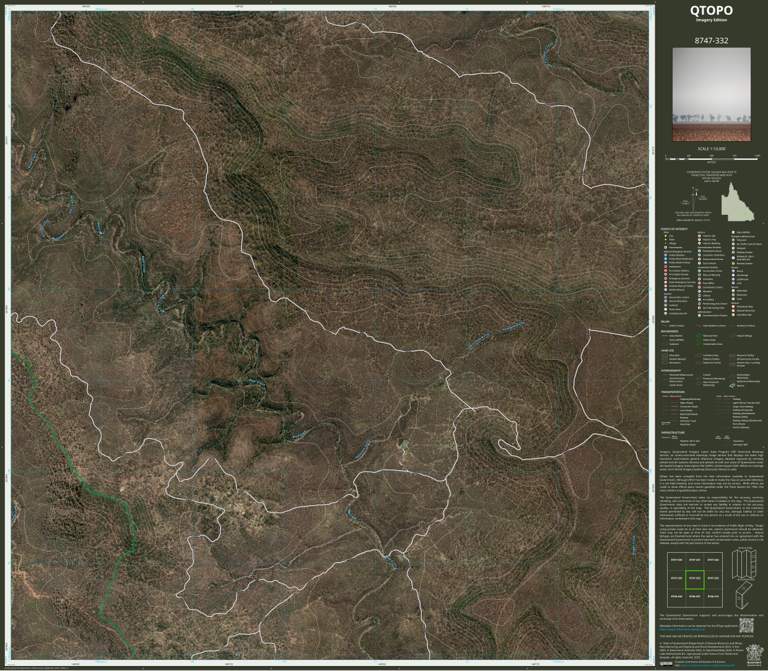Click the Creative Commons licence badge
768x671 pixels.
point(666,664)
